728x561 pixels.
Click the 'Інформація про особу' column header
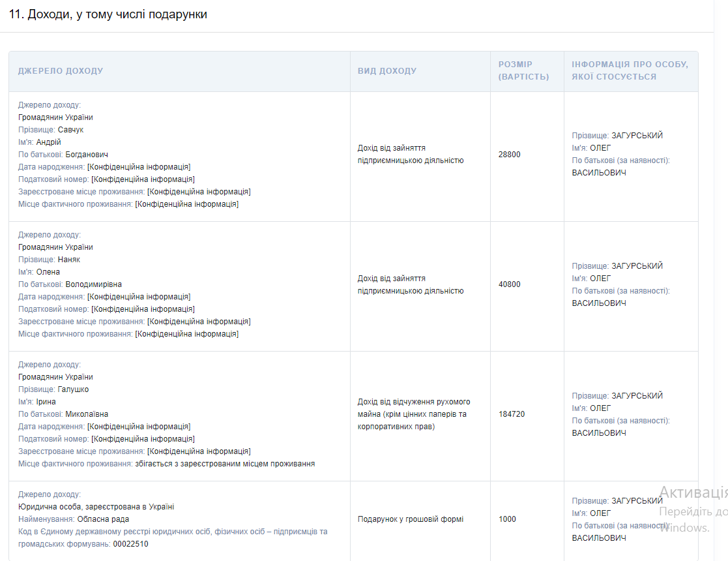coord(630,70)
